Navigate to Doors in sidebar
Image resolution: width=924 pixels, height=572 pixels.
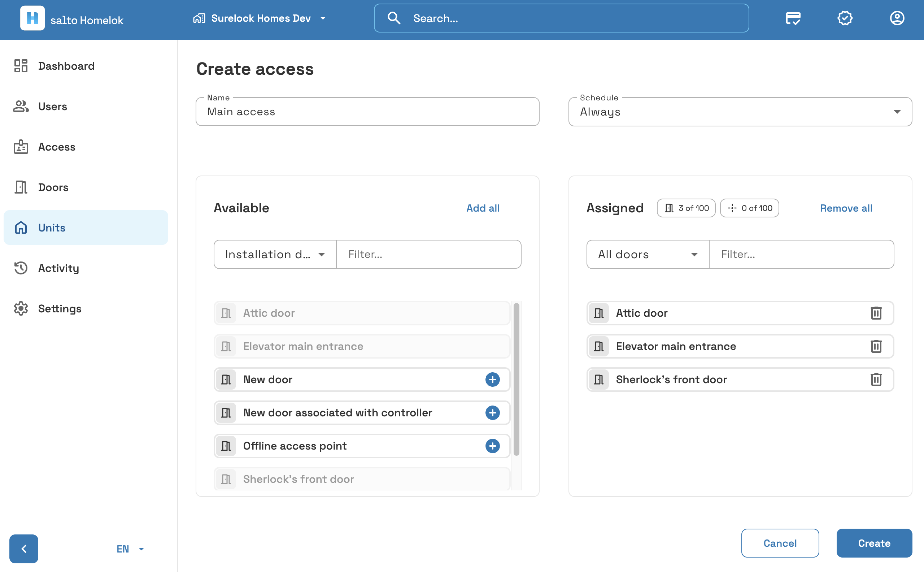point(86,187)
